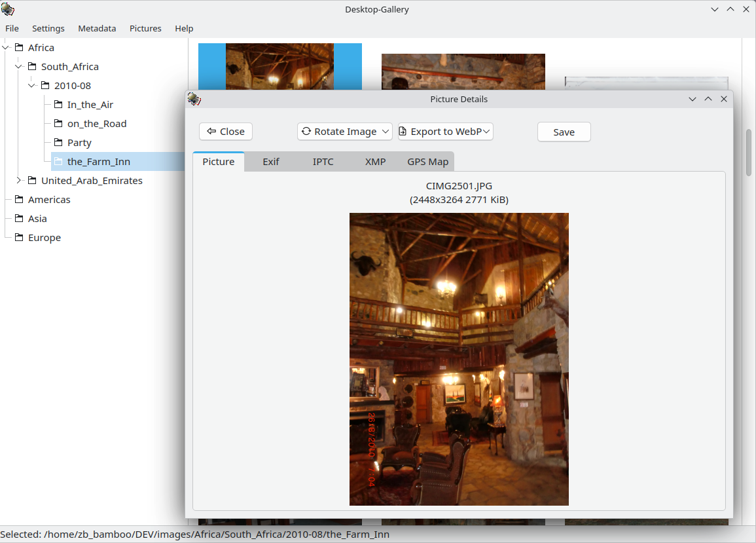Expand the United_Arab_Emirates folder
Image resolution: width=756 pixels, height=543 pixels.
point(19,181)
